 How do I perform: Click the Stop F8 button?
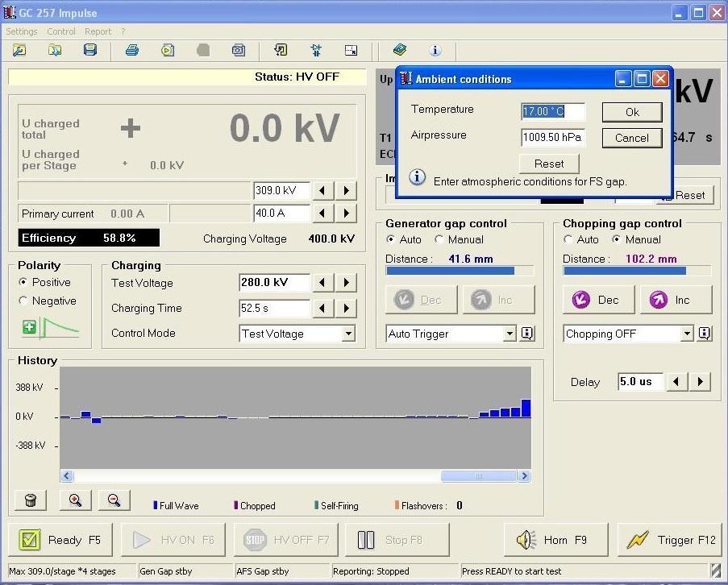coord(397,540)
